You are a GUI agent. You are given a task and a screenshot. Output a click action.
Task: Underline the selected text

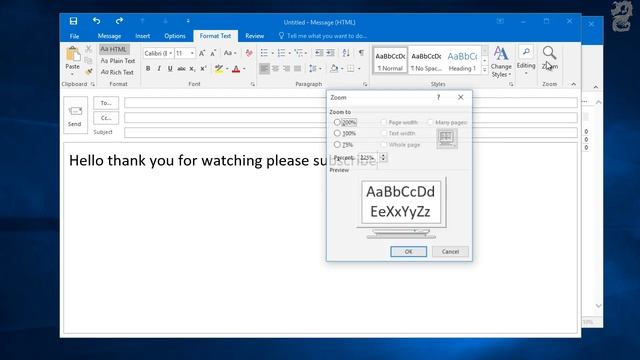[x=170, y=69]
